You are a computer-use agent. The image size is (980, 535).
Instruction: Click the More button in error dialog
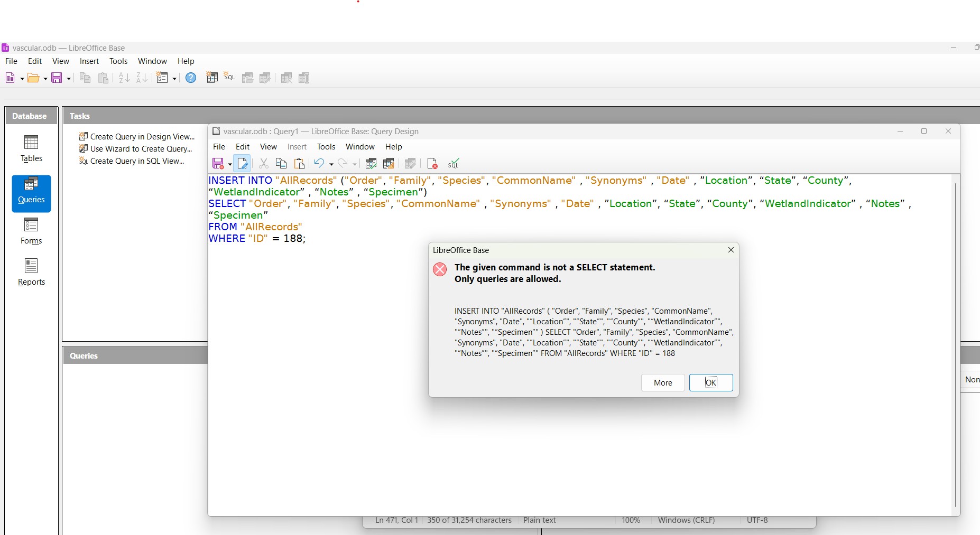coord(663,383)
